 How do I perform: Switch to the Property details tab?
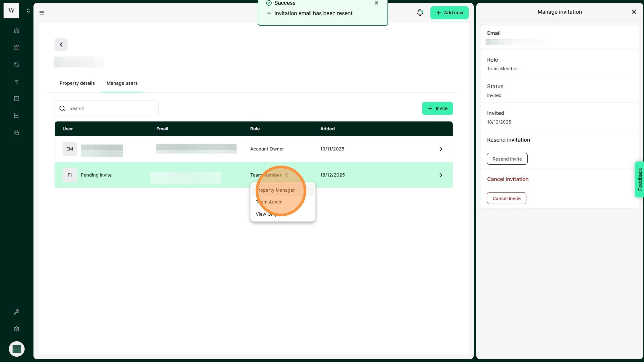[x=77, y=83]
